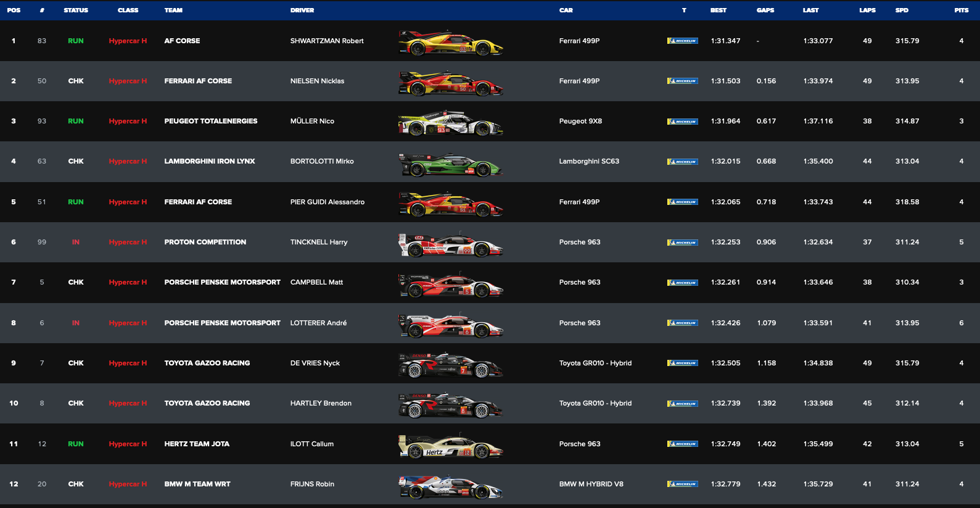
Task: Select driver BORTOLOTTI Mirko
Action: [322, 161]
